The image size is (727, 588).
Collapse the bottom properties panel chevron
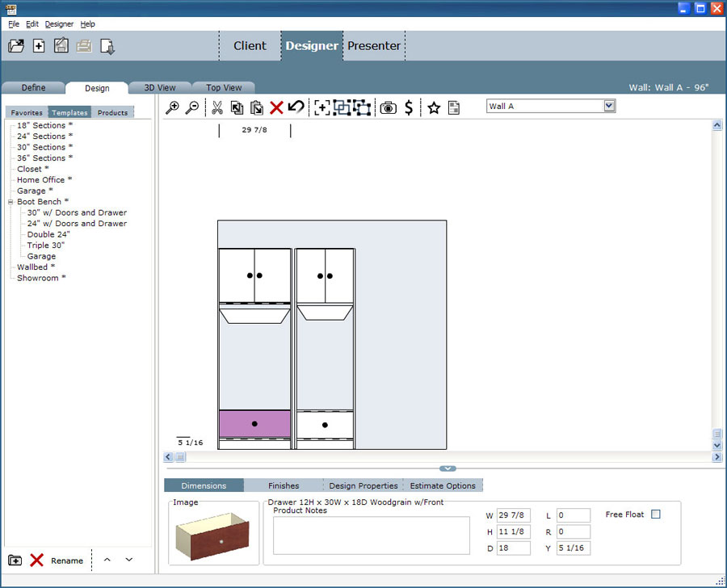pos(448,468)
